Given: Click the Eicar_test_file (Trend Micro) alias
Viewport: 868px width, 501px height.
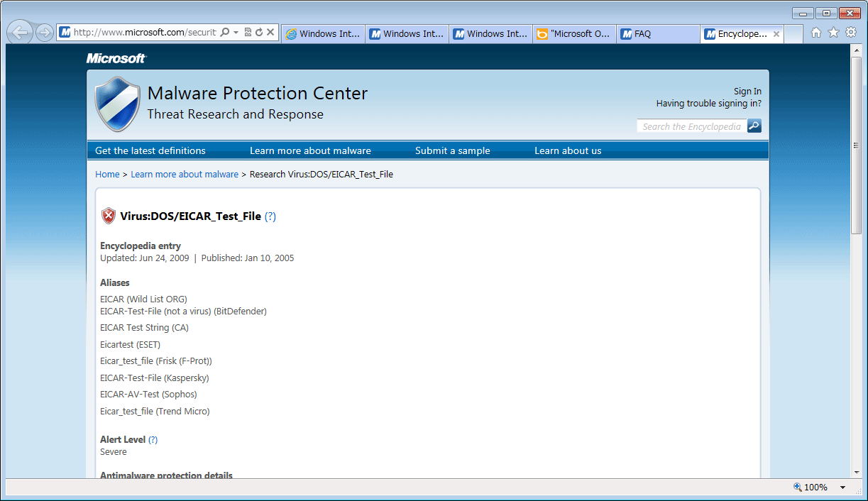Looking at the screenshot, I should coord(155,412).
